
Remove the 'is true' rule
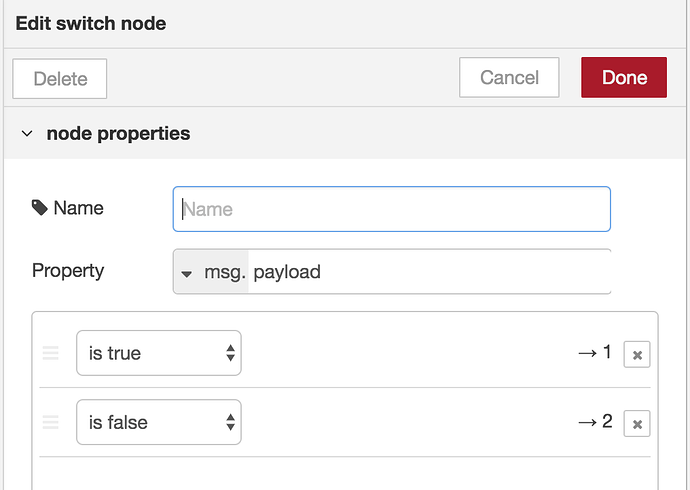(x=637, y=355)
